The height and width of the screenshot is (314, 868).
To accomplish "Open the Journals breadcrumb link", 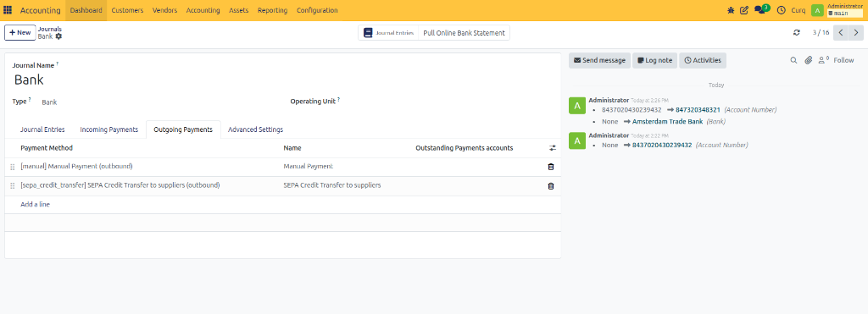I will pyautogui.click(x=50, y=29).
